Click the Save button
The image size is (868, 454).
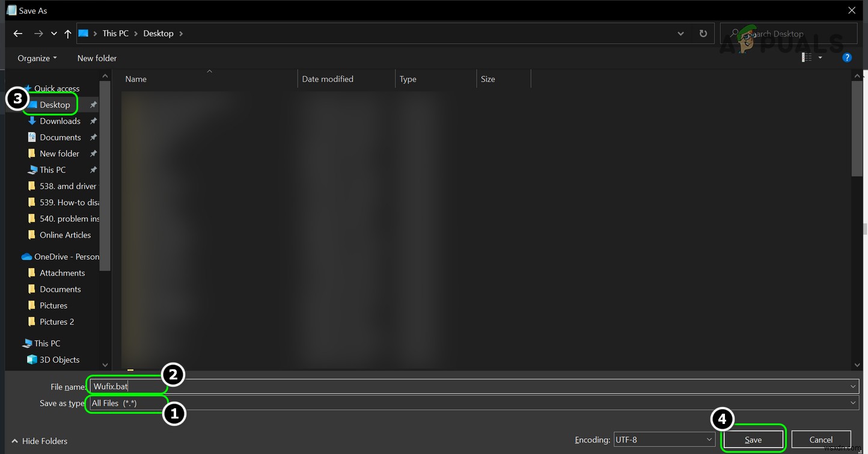coord(753,440)
